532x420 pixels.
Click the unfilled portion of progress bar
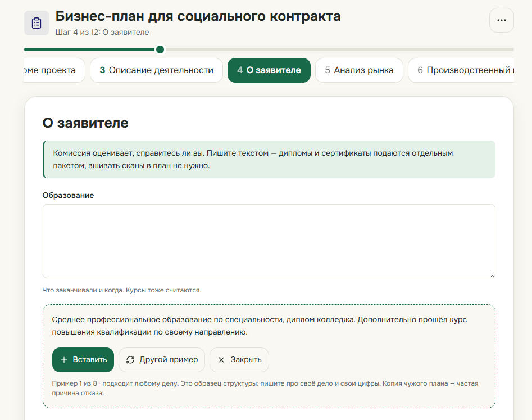coord(339,49)
